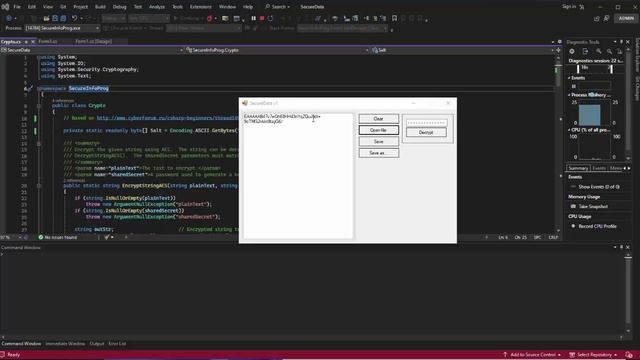
Task: Click the Navigate Backward toolbar icon
Action: (x=9, y=18)
